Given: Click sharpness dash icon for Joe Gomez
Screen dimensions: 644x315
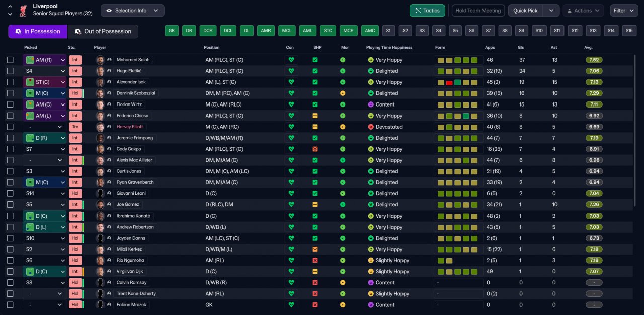Looking at the screenshot, I should 315,204.
